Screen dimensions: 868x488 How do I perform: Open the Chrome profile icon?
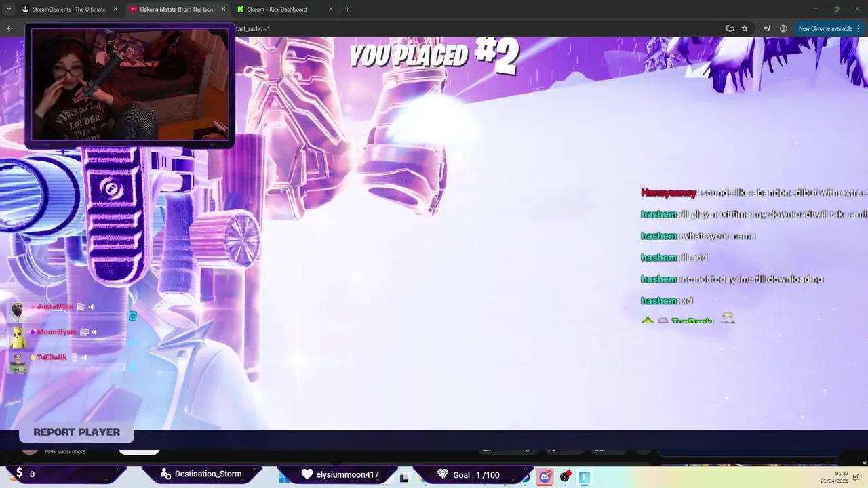783,28
